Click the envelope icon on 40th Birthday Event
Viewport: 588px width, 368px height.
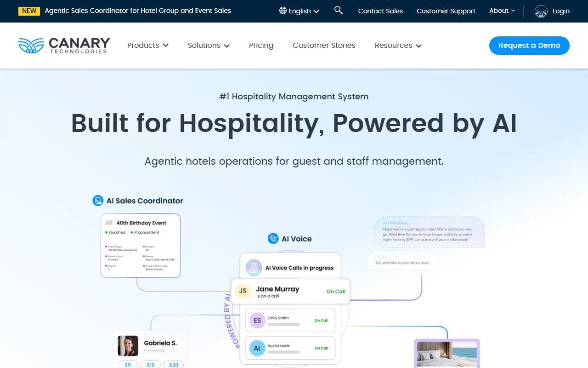109,223
